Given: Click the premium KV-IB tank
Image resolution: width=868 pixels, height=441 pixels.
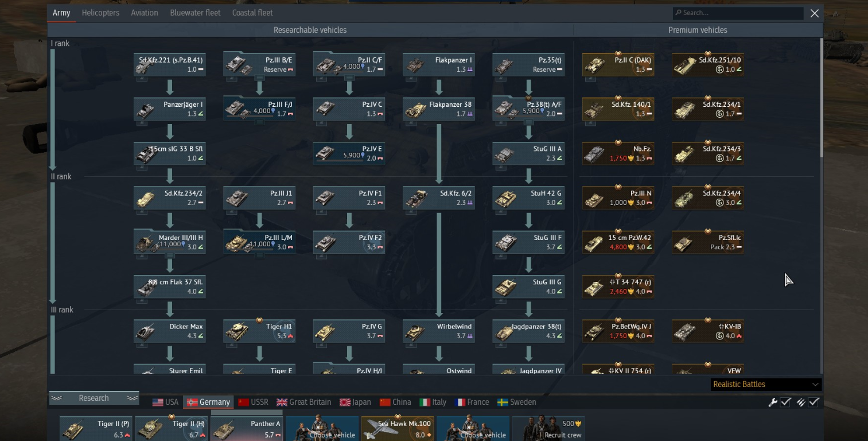Looking at the screenshot, I should (x=708, y=331).
